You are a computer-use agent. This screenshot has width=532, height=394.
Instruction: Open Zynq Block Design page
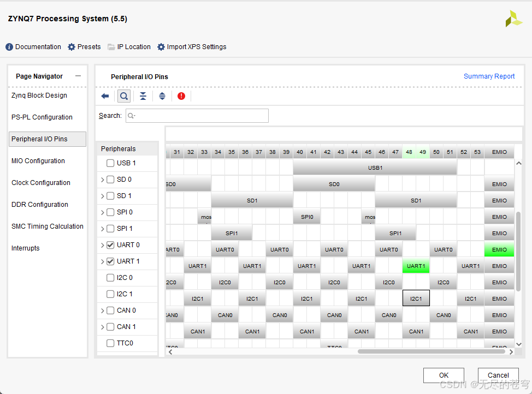[39, 95]
